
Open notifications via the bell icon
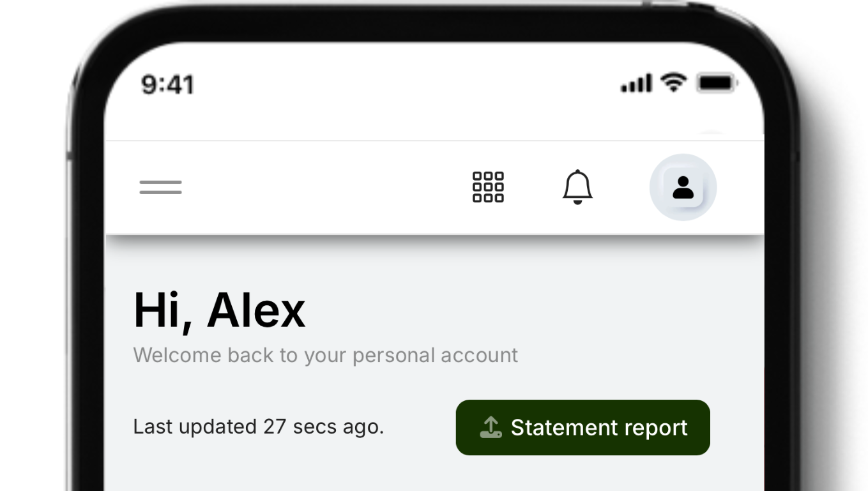point(577,187)
